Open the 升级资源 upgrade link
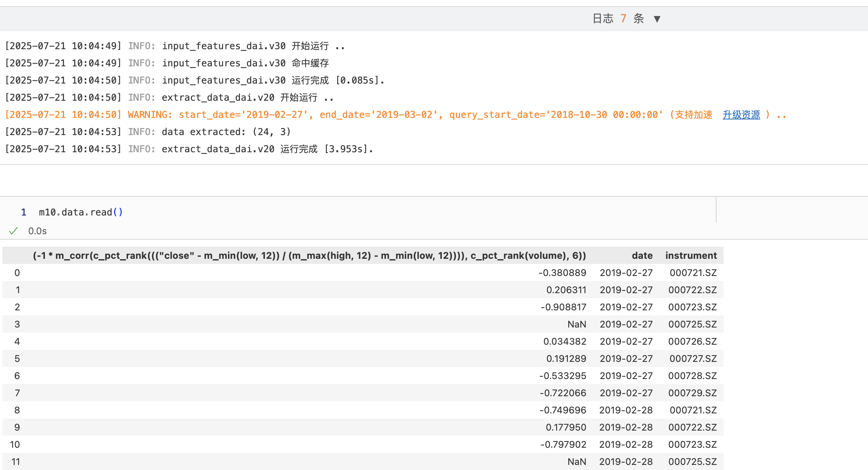Screen dimensions: 868x470 741,115
